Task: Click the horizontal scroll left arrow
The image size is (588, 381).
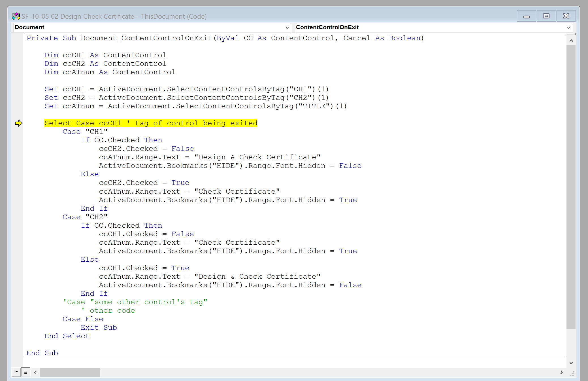Action: [35, 372]
